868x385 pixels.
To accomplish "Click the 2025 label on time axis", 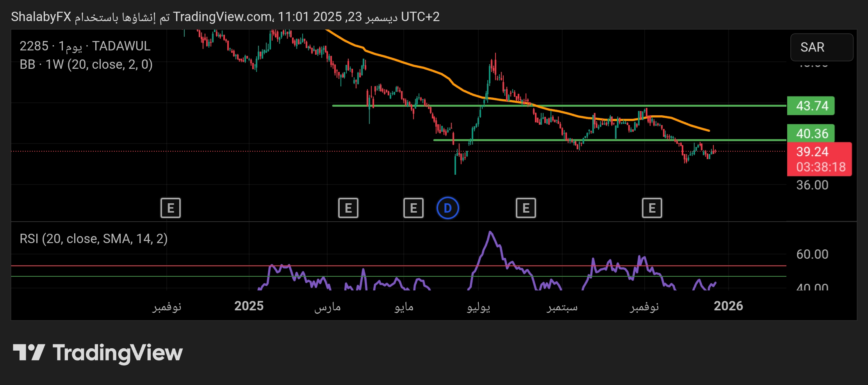I will 249,306.
